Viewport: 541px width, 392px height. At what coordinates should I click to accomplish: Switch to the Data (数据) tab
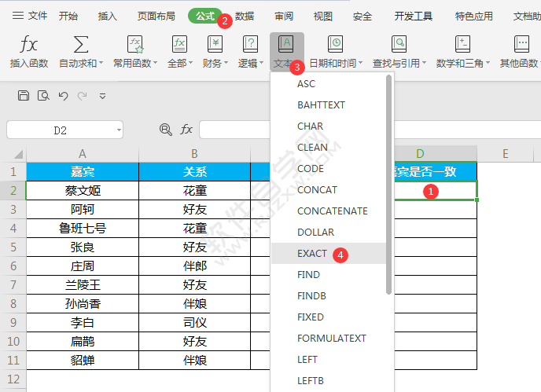pyautogui.click(x=245, y=16)
